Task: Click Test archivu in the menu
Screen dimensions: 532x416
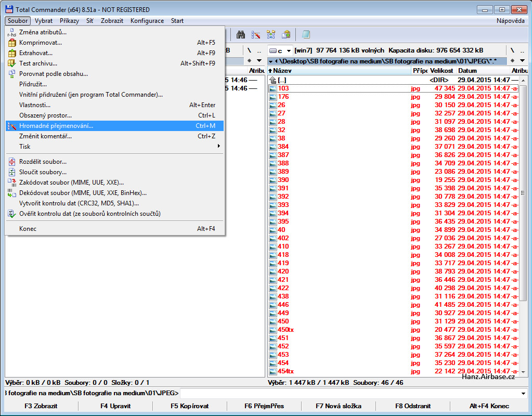Action: click(115, 63)
